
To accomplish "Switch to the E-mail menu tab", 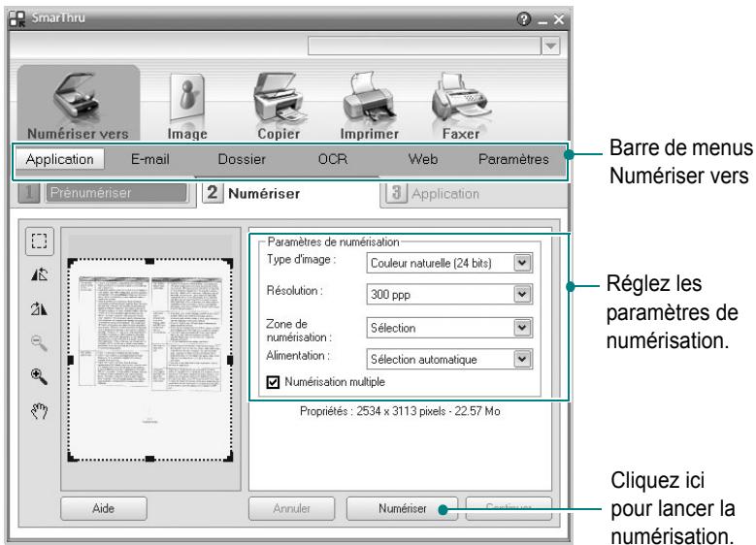I will pyautogui.click(x=150, y=159).
